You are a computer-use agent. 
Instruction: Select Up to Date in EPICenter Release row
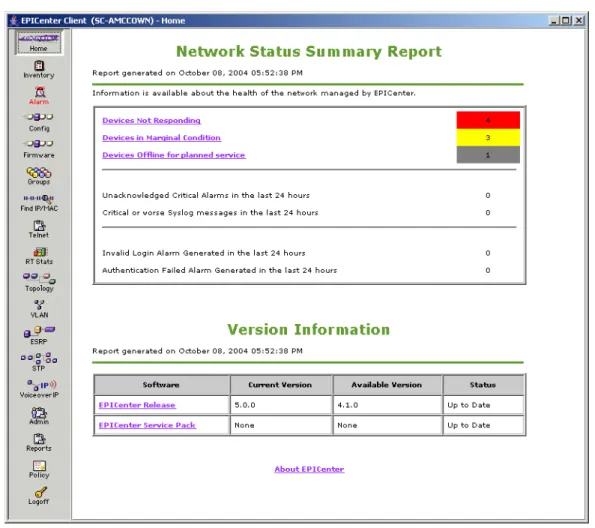pyautogui.click(x=483, y=405)
